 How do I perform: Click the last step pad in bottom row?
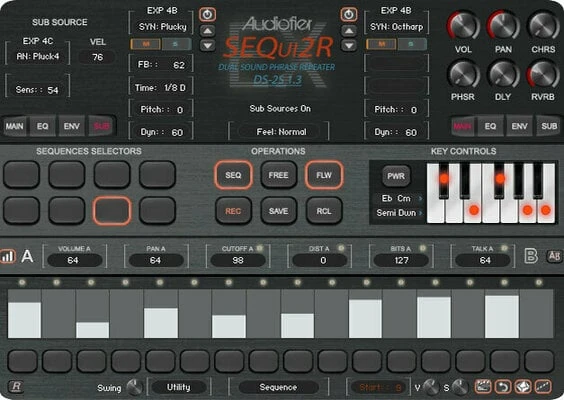pyautogui.click(x=539, y=361)
